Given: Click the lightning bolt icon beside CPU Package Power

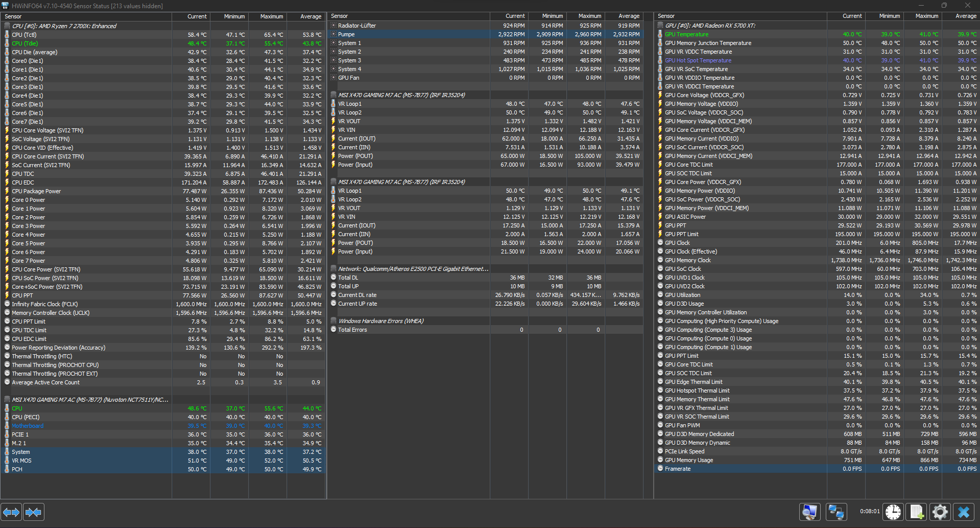Looking at the screenshot, I should coord(7,191).
